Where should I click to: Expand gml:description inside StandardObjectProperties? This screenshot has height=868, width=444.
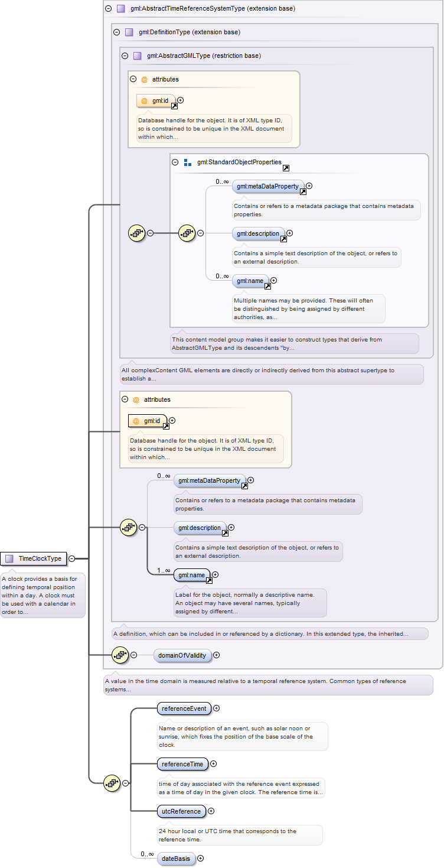click(290, 233)
